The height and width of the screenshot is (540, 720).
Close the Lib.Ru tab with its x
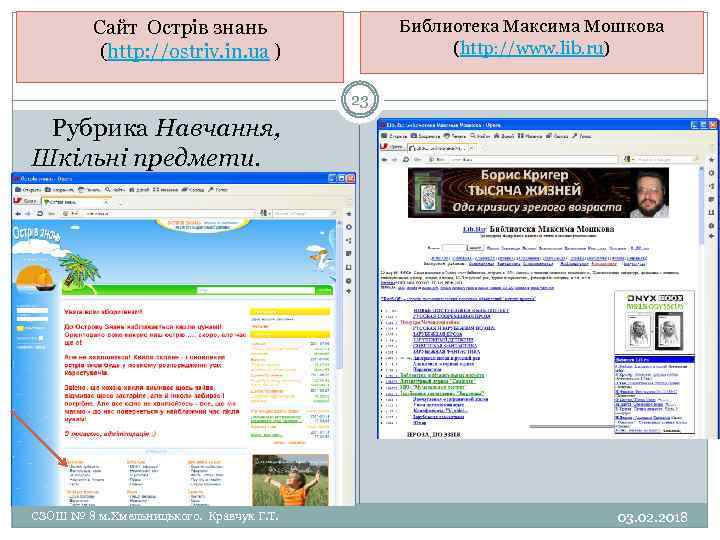[x=471, y=148]
